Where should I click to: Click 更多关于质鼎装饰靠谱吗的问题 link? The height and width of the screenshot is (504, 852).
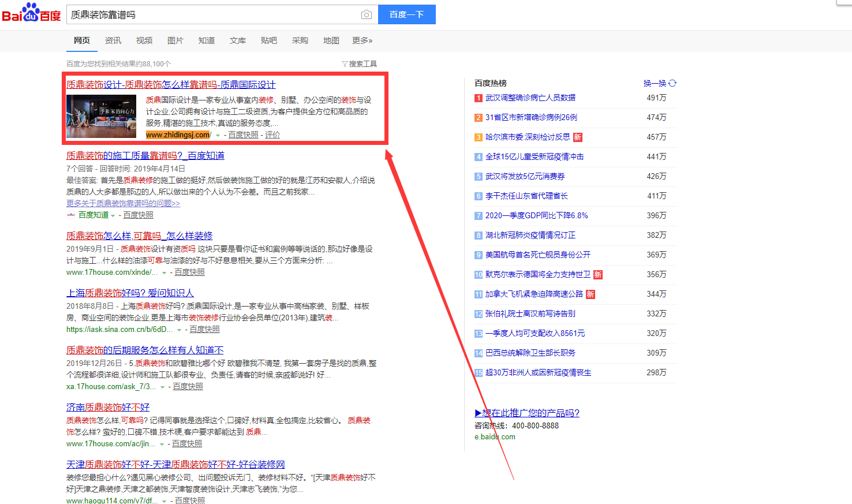[x=123, y=204]
